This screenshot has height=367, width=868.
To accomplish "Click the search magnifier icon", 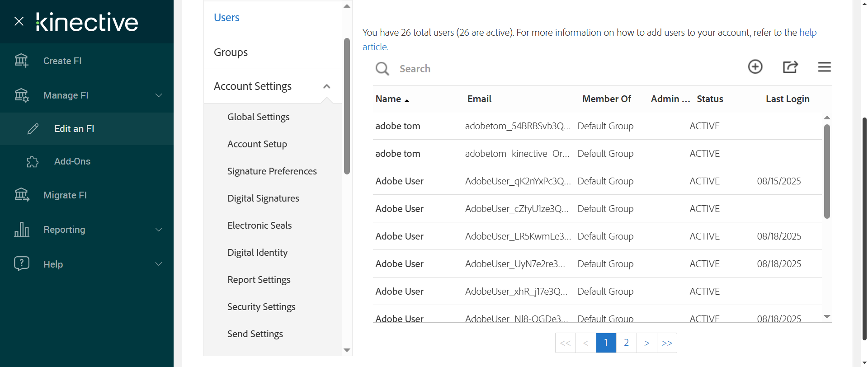I will 382,69.
